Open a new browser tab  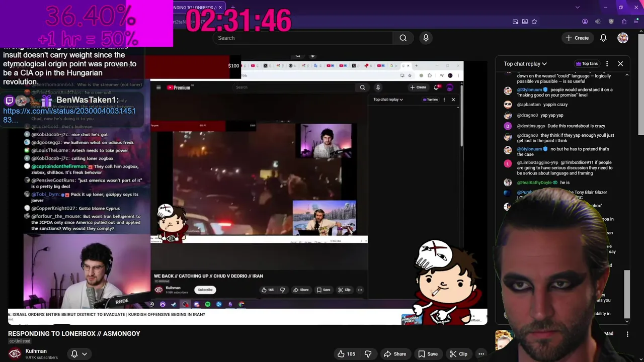pos(232,8)
